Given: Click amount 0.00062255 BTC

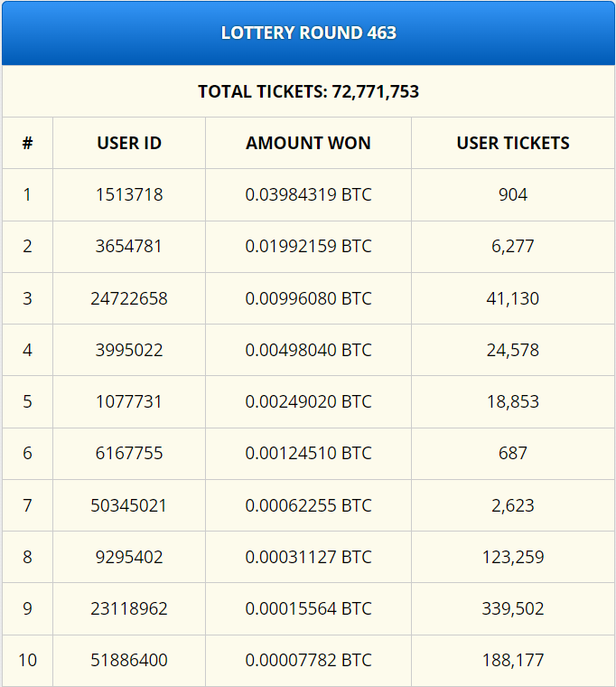Looking at the screenshot, I should [x=308, y=505].
